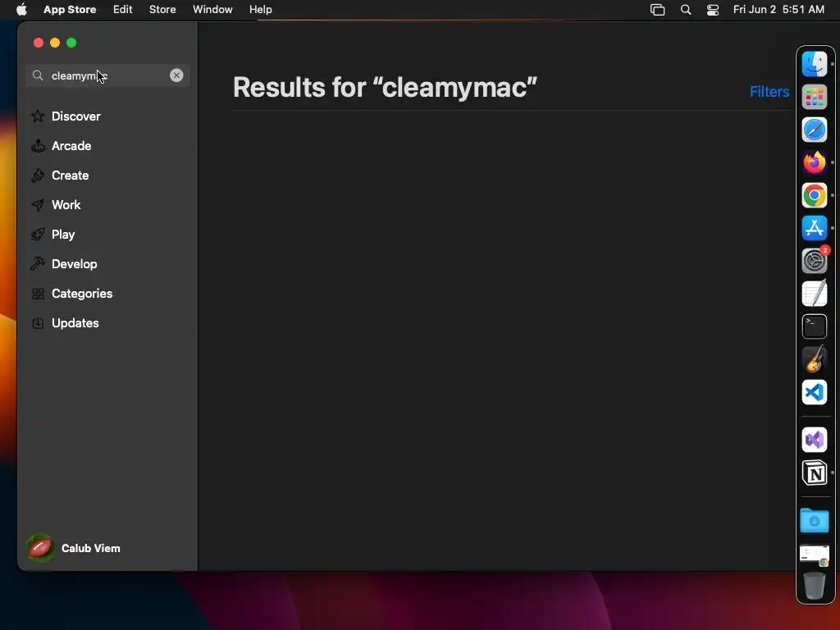The height and width of the screenshot is (630, 840).
Task: Open Control Center in the menu bar
Action: (x=713, y=10)
